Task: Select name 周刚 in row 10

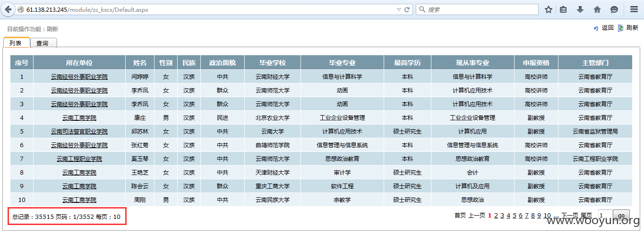Action: pyautogui.click(x=140, y=200)
